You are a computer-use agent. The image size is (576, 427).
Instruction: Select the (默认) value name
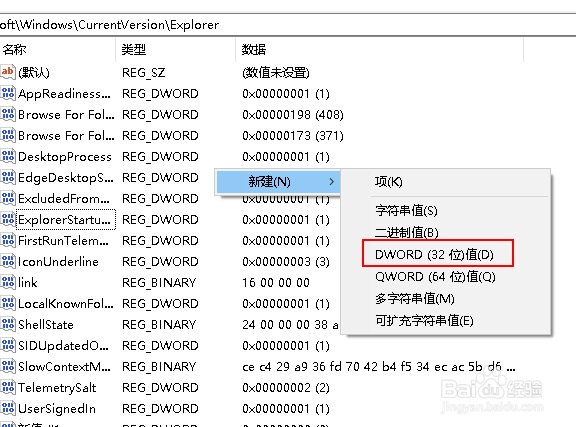point(34,72)
